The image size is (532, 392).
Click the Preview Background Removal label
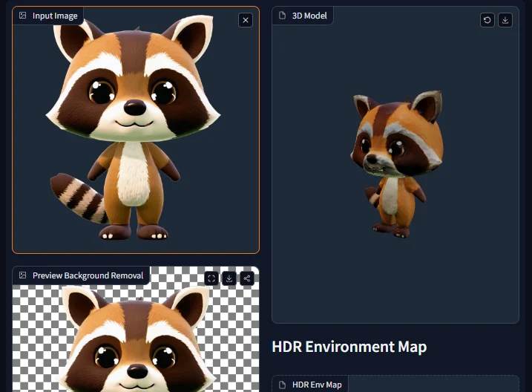88,275
